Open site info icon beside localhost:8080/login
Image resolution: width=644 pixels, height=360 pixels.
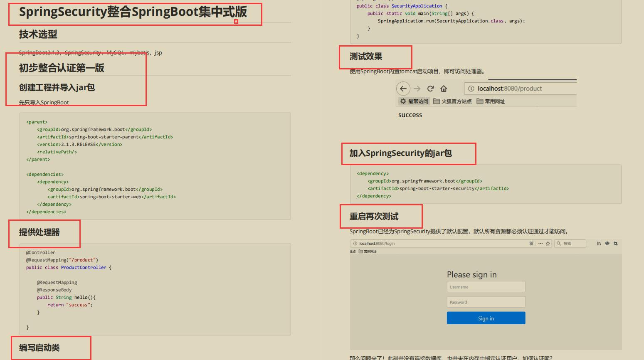(x=355, y=244)
